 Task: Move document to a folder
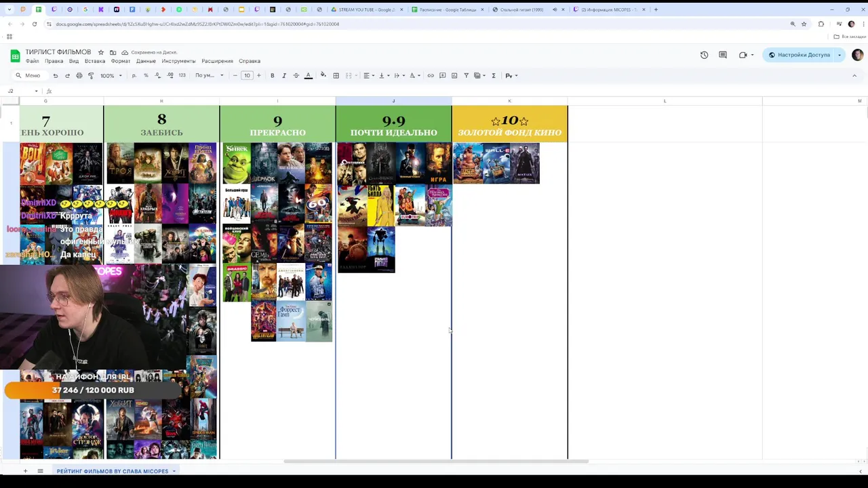click(x=113, y=52)
